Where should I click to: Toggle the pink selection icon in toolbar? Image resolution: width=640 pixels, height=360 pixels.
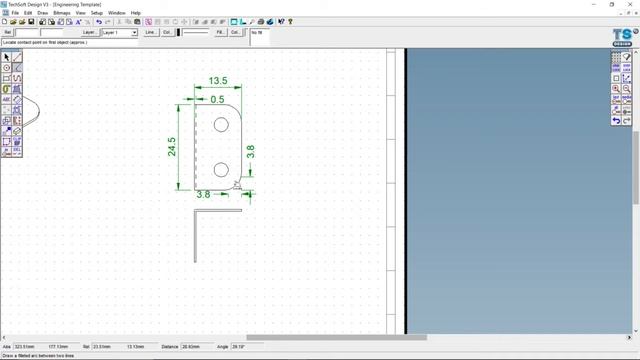pos(149,22)
